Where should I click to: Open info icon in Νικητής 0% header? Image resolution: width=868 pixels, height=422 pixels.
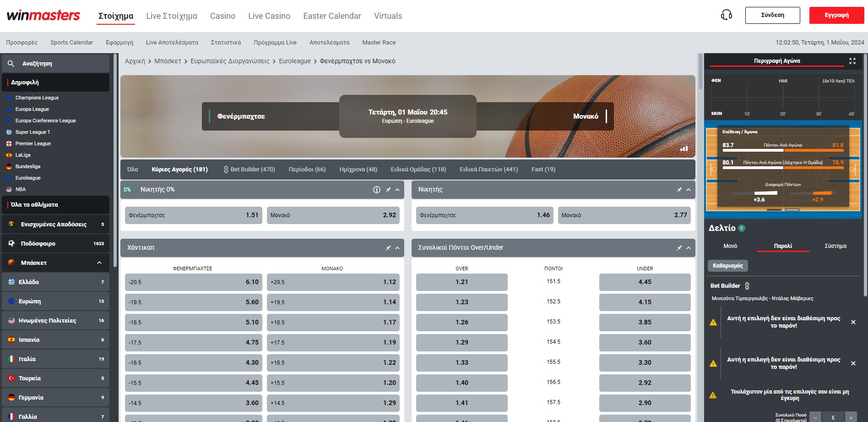376,190
